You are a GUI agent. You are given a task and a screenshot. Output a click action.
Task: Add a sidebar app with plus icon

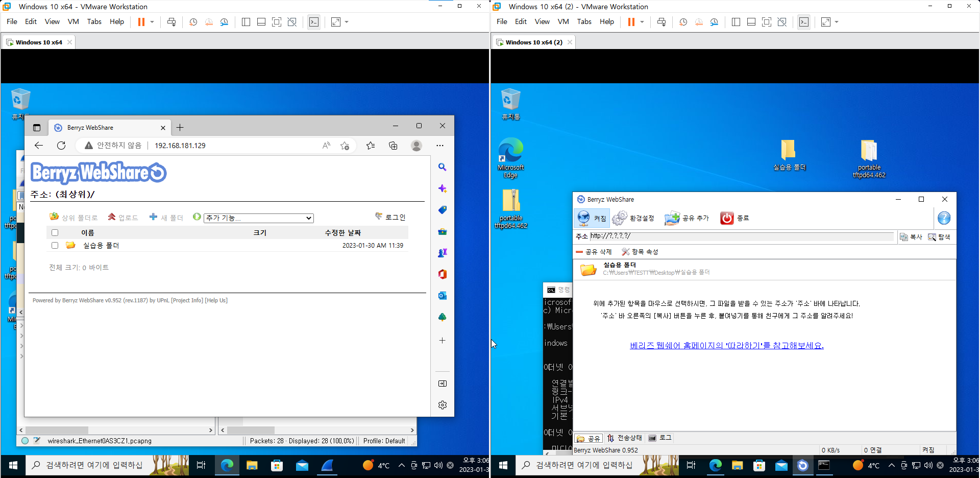pyautogui.click(x=443, y=341)
